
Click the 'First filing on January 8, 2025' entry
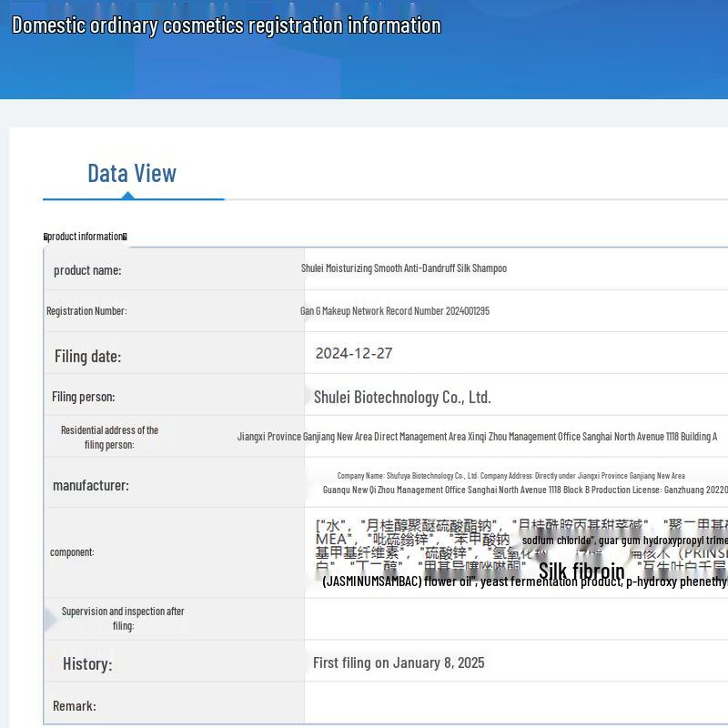[399, 662]
